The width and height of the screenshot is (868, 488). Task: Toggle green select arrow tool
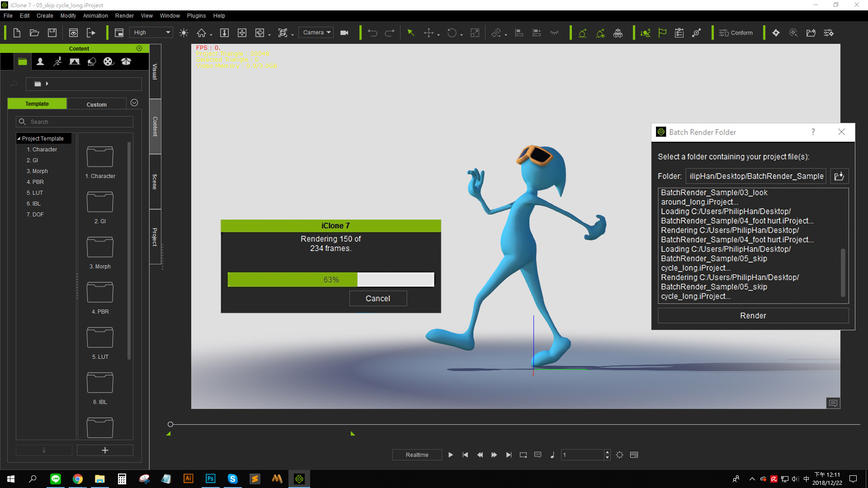click(410, 33)
